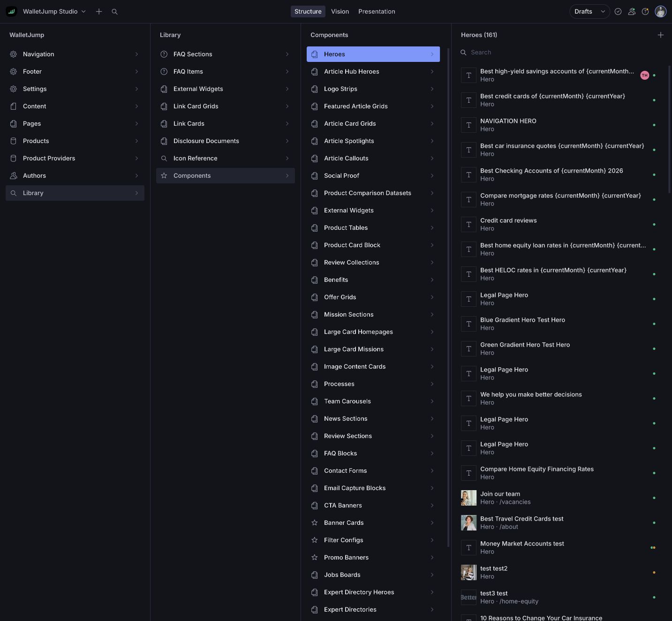Click the TH user badge on first hero
Viewport: 672px width, 621px height.
point(645,75)
